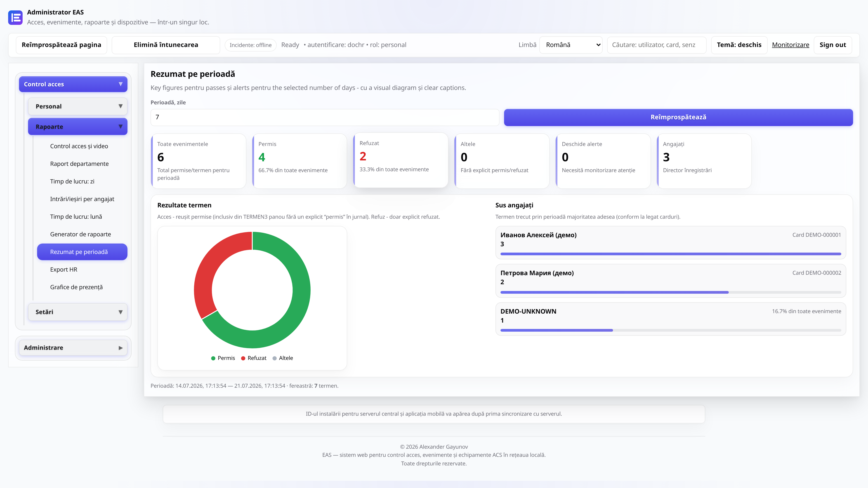
Task: Click the Căutare search field
Action: (657, 45)
